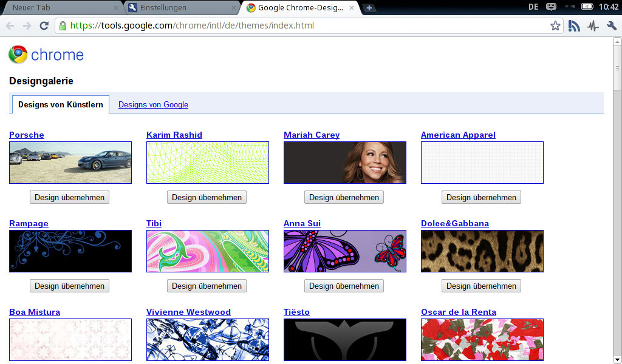Apply the Porsche design button
Image resolution: width=622 pixels, height=364 pixels.
coord(69,197)
